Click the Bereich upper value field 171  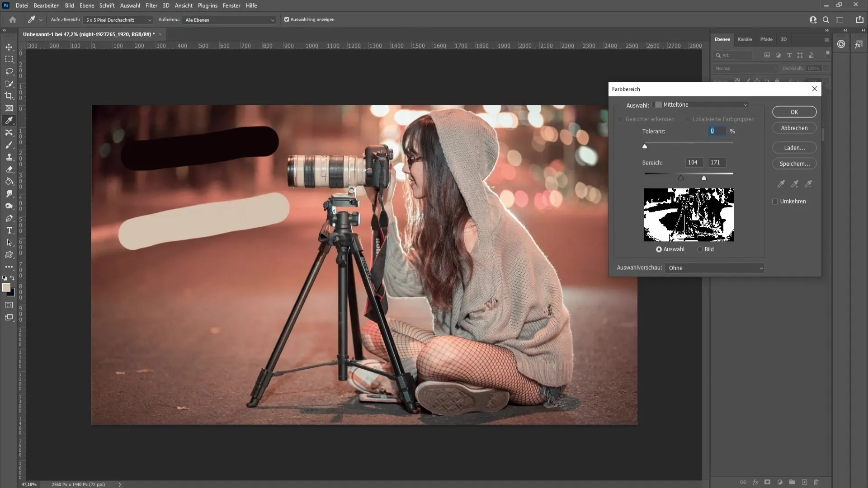[x=717, y=162]
